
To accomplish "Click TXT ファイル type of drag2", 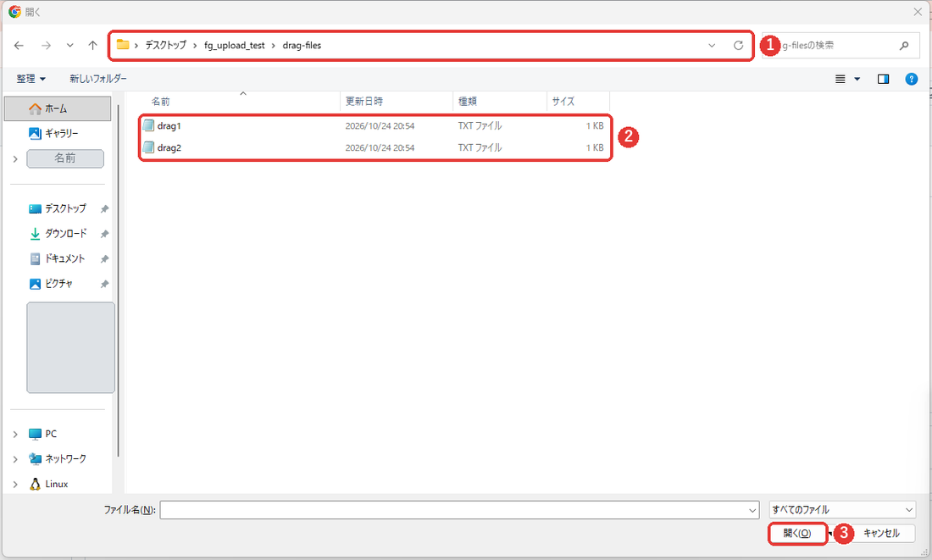I will tap(480, 148).
